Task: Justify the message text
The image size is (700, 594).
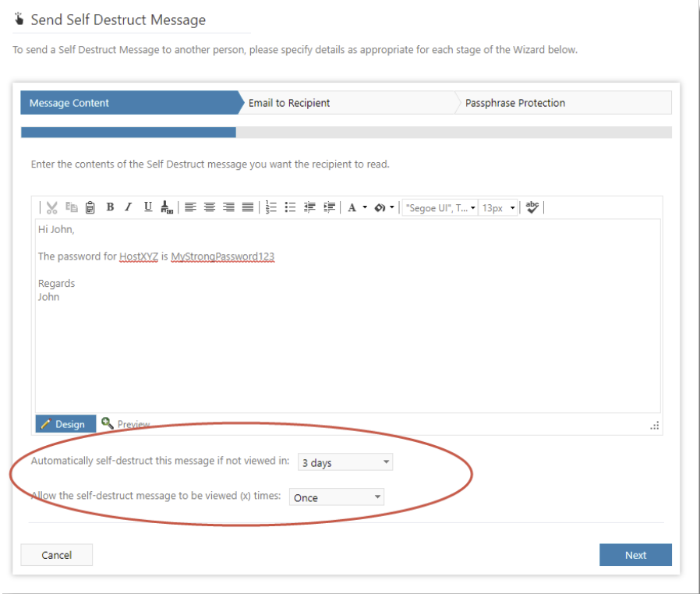Action: pos(247,207)
